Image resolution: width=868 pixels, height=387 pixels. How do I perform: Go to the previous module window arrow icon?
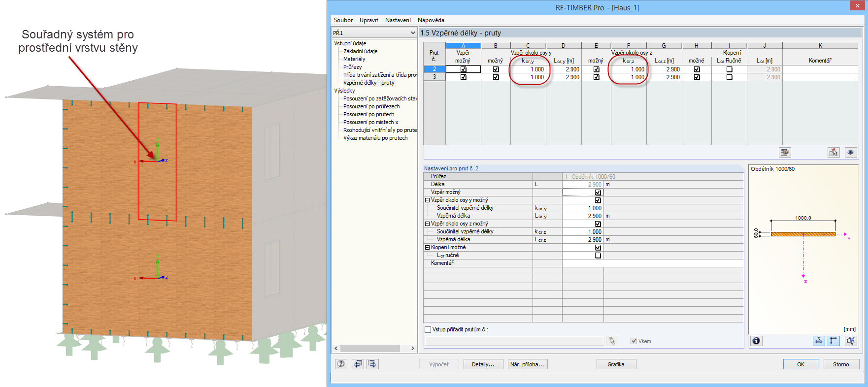click(358, 364)
